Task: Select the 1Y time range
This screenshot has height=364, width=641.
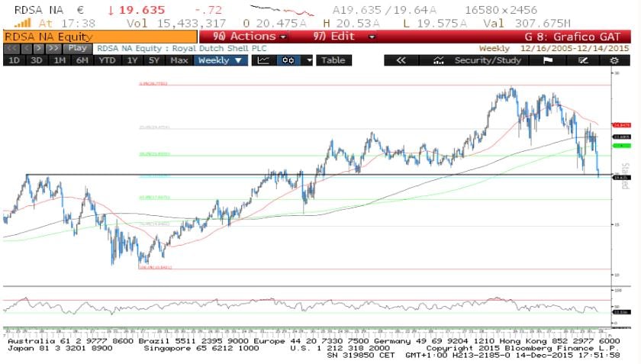Action: [x=132, y=60]
